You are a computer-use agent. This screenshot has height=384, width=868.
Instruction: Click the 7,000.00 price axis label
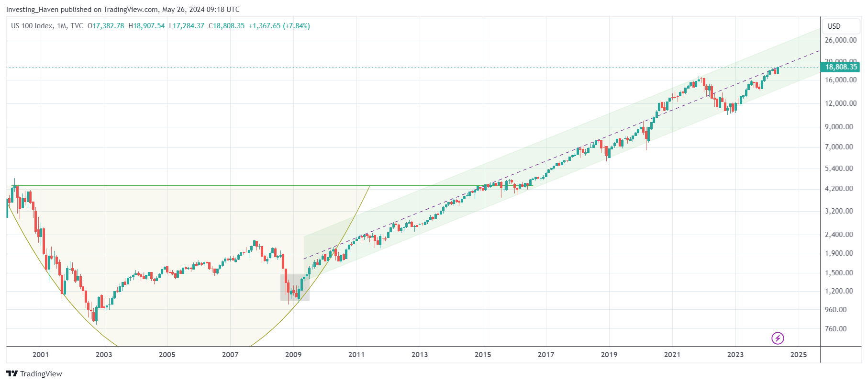[839, 147]
